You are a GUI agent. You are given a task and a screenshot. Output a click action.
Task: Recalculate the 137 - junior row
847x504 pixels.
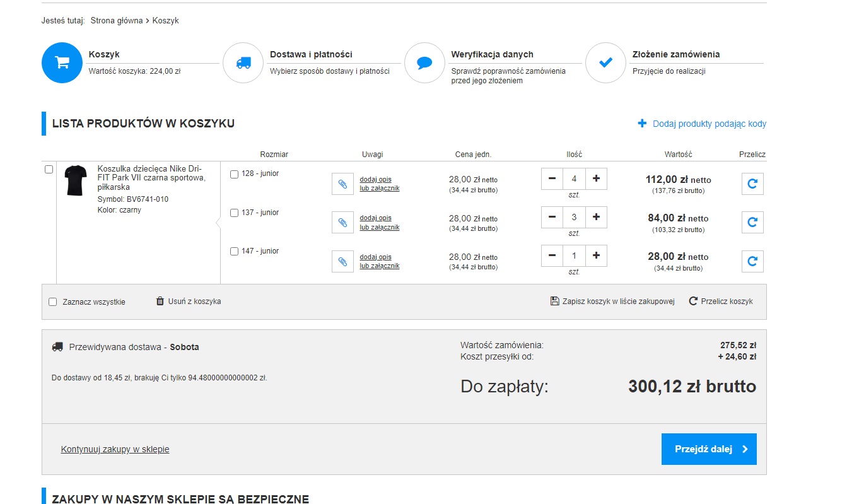click(x=752, y=223)
